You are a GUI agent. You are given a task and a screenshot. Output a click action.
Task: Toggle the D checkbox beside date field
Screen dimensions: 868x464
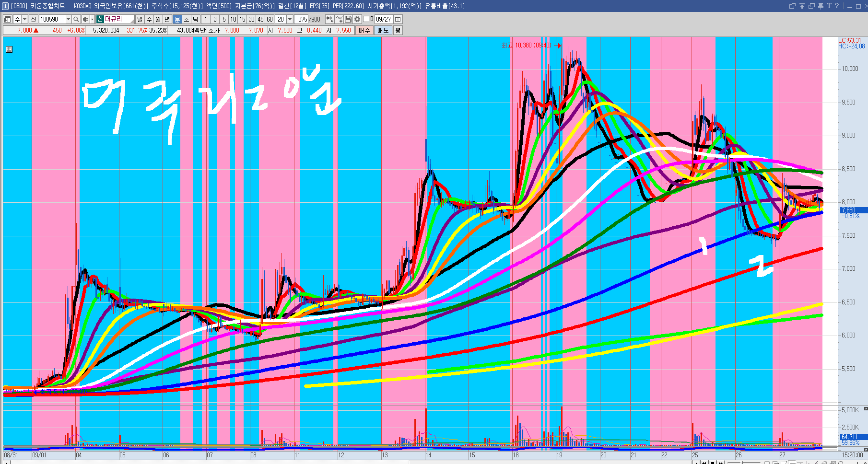pyautogui.click(x=366, y=19)
